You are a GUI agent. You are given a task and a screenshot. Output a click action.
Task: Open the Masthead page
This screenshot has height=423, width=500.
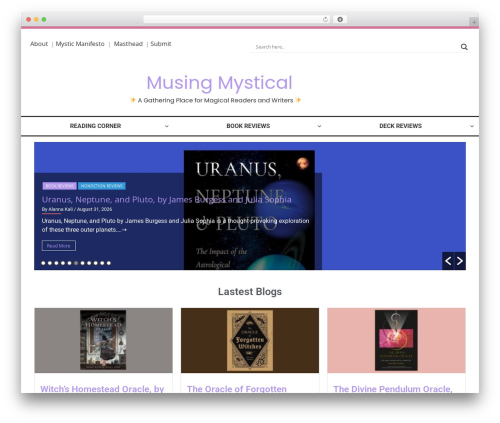point(128,44)
